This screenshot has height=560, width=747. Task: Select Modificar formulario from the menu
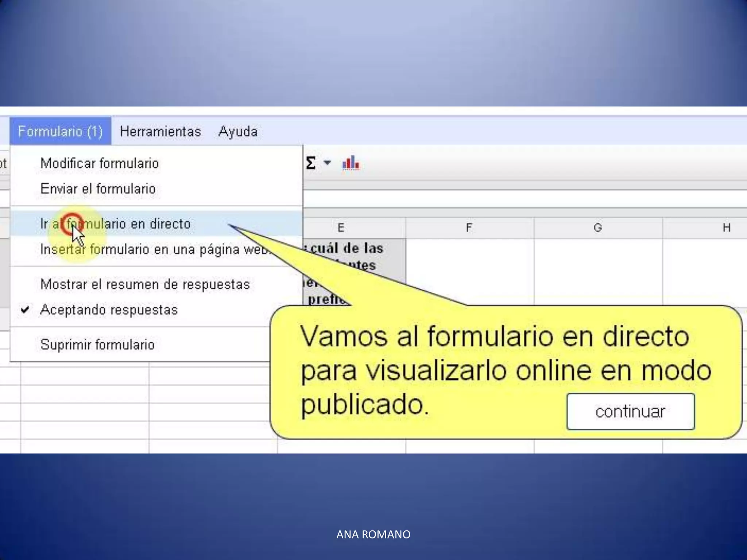coord(100,163)
